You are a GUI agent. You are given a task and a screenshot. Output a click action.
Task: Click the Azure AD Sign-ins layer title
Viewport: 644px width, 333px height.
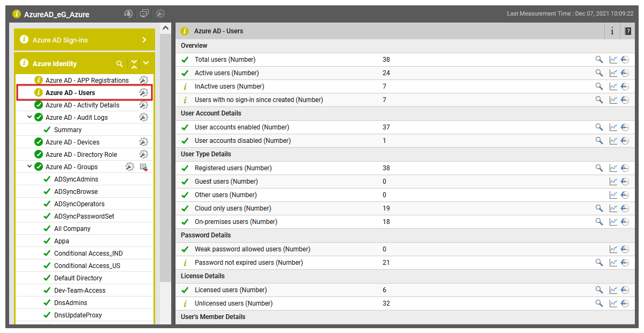click(60, 40)
